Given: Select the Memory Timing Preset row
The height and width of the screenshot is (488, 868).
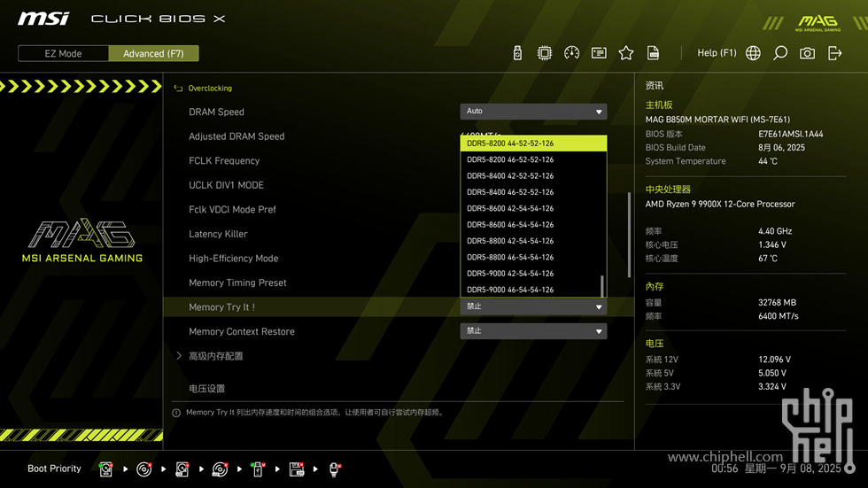Looking at the screenshot, I should (237, 283).
